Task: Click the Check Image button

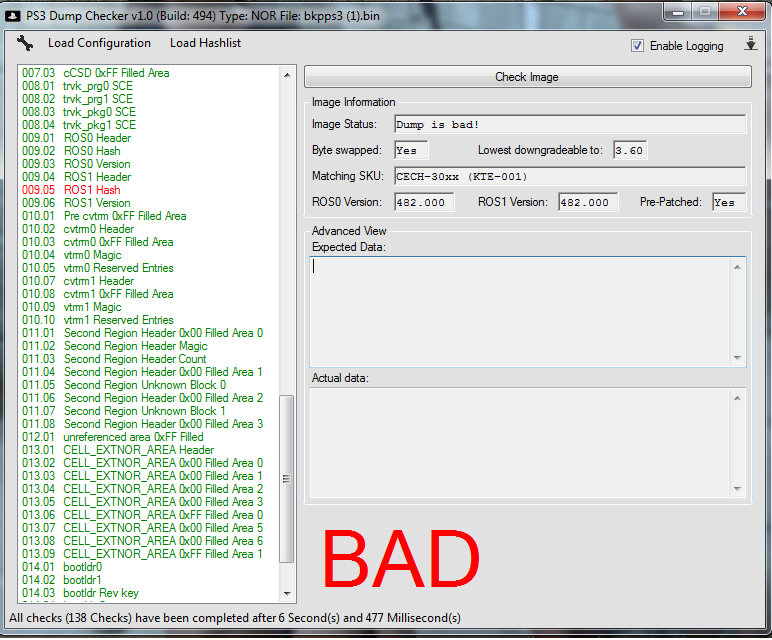Action: click(527, 77)
